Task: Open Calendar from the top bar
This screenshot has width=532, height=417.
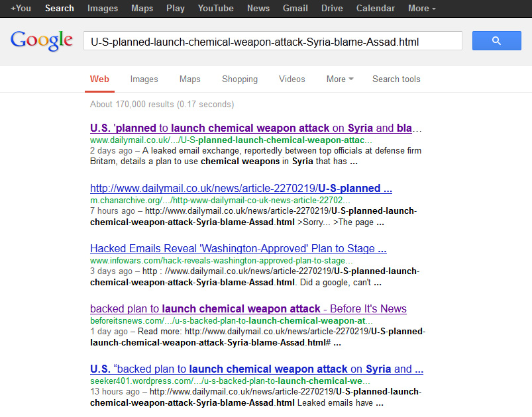Action: pyautogui.click(x=375, y=8)
